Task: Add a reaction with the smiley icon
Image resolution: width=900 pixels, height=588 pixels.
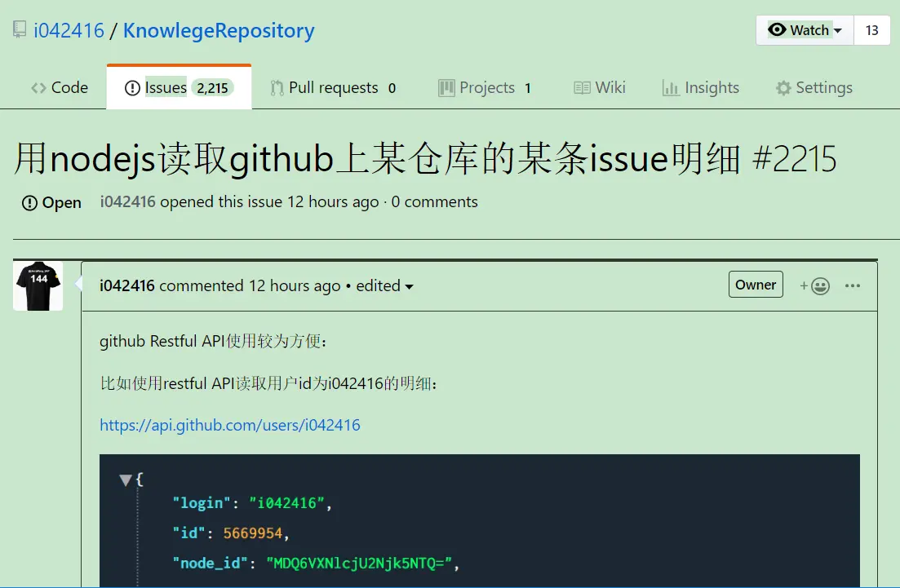Action: coord(815,285)
